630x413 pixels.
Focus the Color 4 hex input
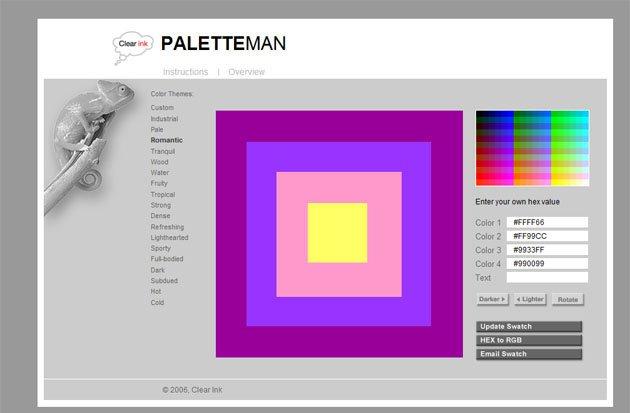tap(547, 264)
